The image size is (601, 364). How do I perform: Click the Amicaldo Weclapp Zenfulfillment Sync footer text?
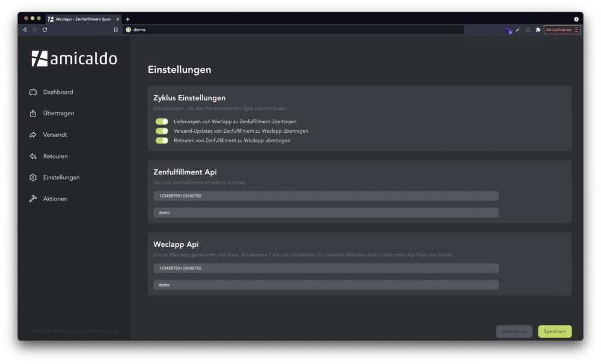point(74,331)
